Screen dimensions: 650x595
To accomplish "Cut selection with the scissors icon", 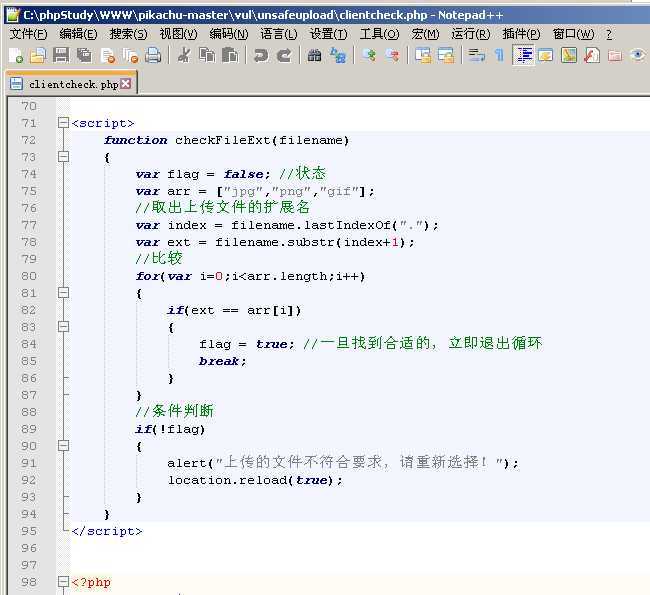I will coord(184,55).
